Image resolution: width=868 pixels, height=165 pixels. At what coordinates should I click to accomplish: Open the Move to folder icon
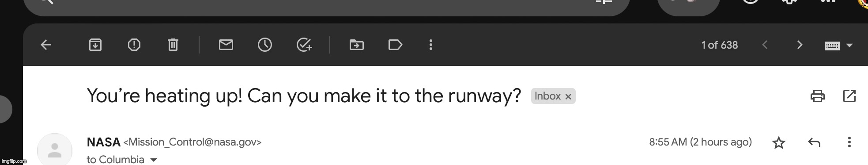point(357,45)
